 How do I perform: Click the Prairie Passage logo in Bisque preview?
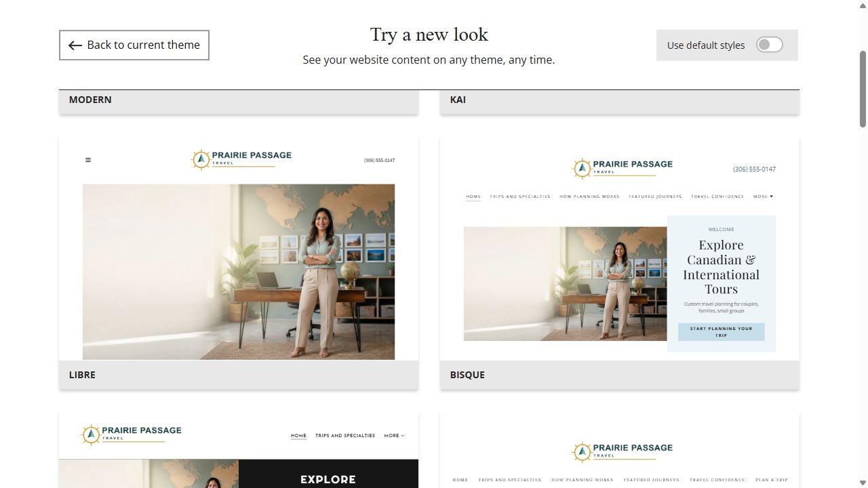pyautogui.click(x=623, y=168)
